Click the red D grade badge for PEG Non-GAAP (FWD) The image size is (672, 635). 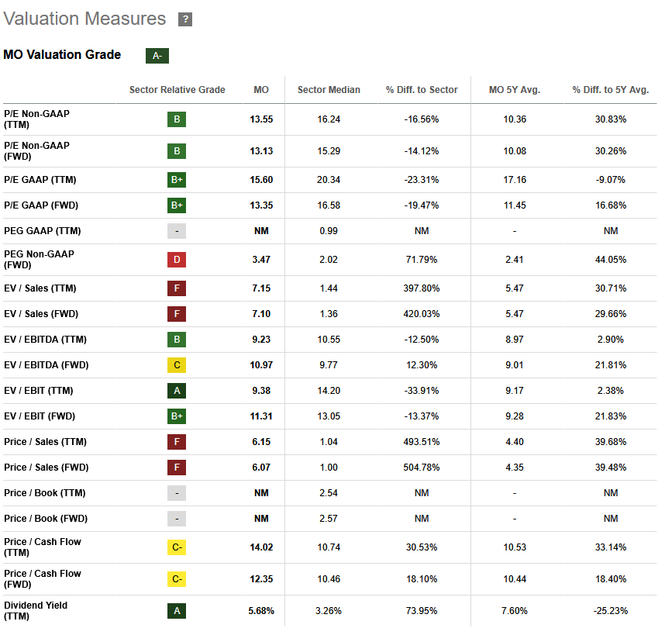(177, 260)
